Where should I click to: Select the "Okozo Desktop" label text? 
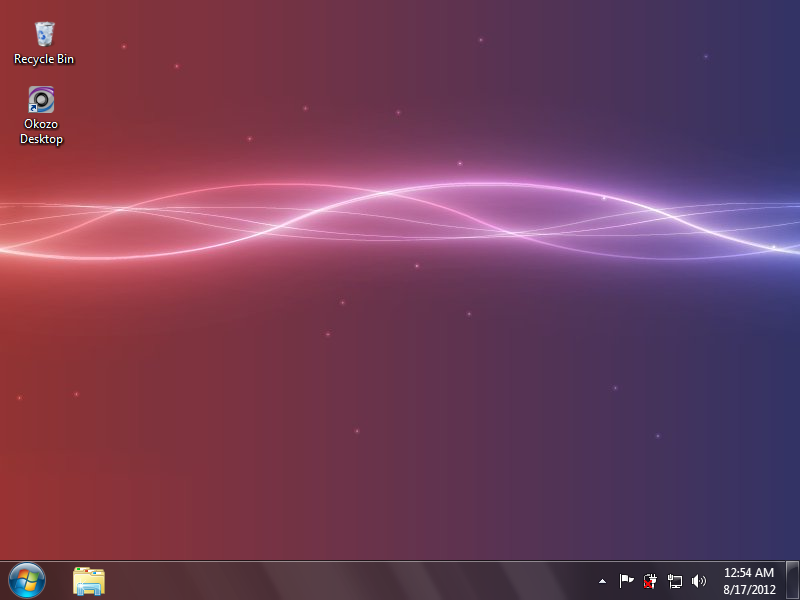tap(41, 132)
